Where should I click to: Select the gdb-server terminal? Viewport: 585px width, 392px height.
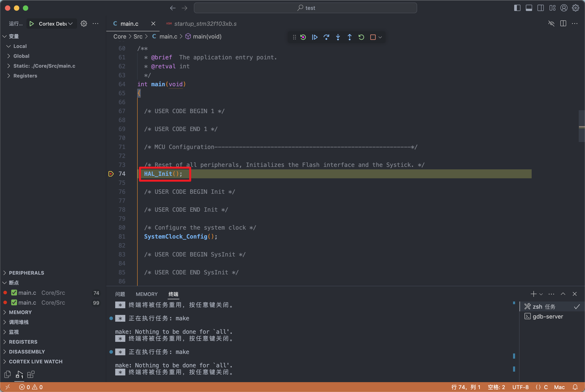coord(548,317)
